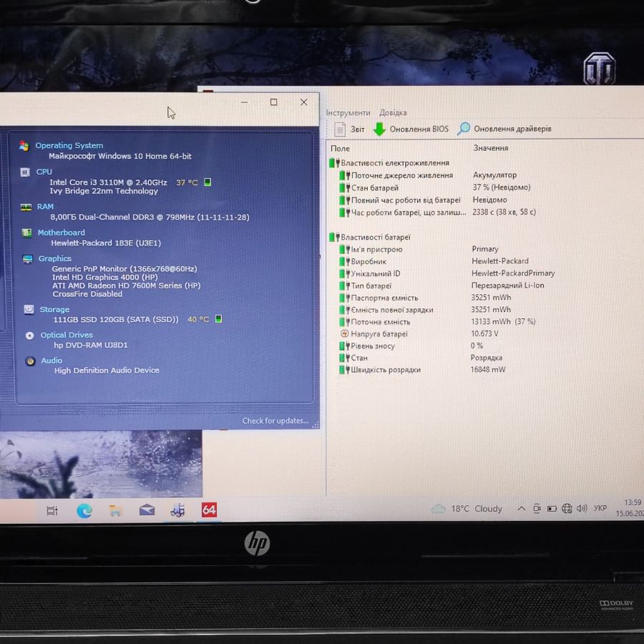644x644 pixels.
Task: Open the Graphics section in Speccy
Action: click(x=54, y=258)
